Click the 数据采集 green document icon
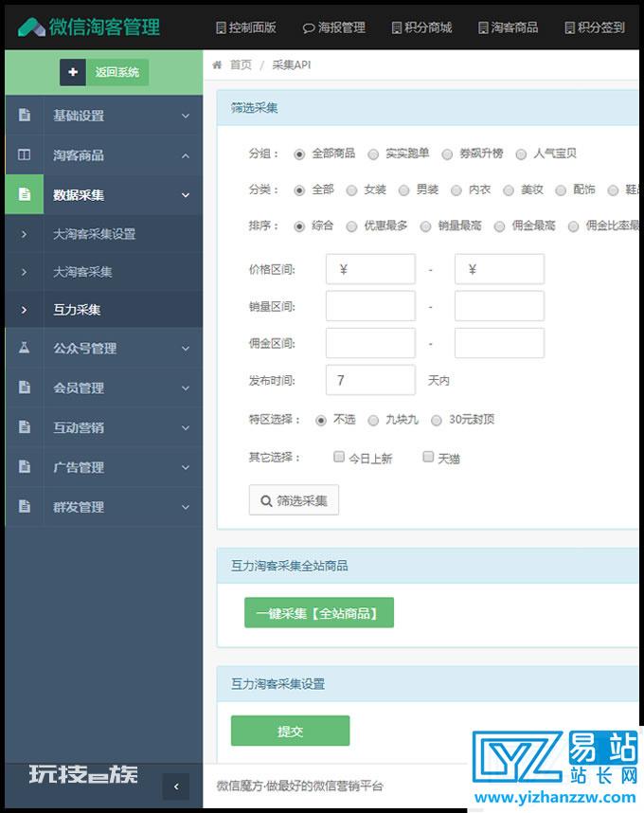This screenshot has width=644, height=813. (25, 194)
